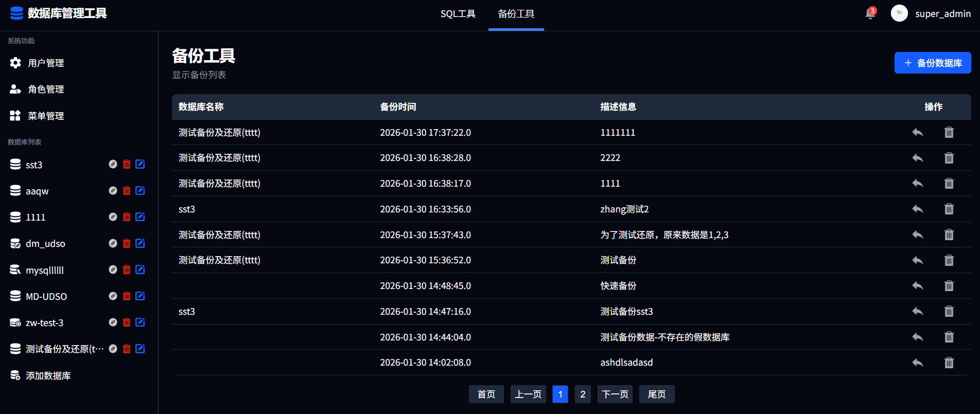Screen dimensions: 980x414
Task: Restore the backup described as 1111111
Action: click(917, 132)
